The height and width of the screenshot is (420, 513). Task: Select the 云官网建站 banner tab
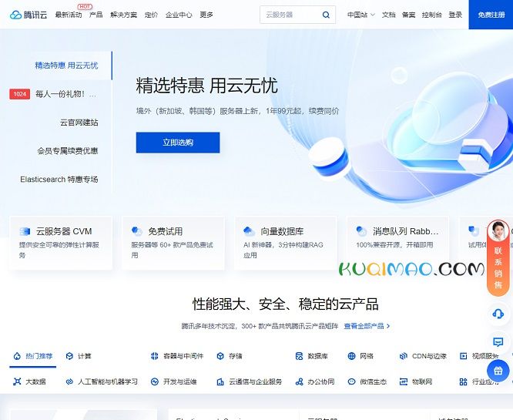pyautogui.click(x=79, y=123)
